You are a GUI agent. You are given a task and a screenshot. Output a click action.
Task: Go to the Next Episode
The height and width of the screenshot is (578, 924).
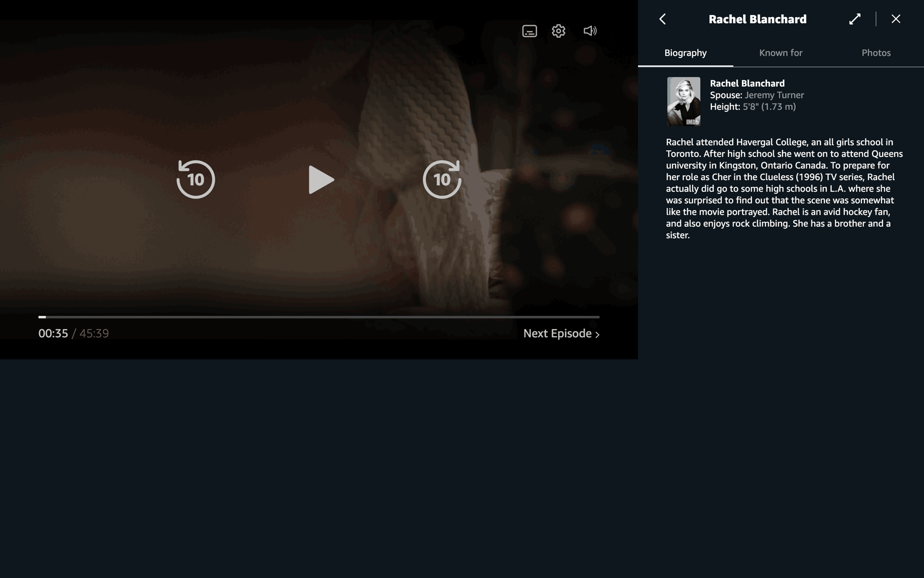(561, 333)
